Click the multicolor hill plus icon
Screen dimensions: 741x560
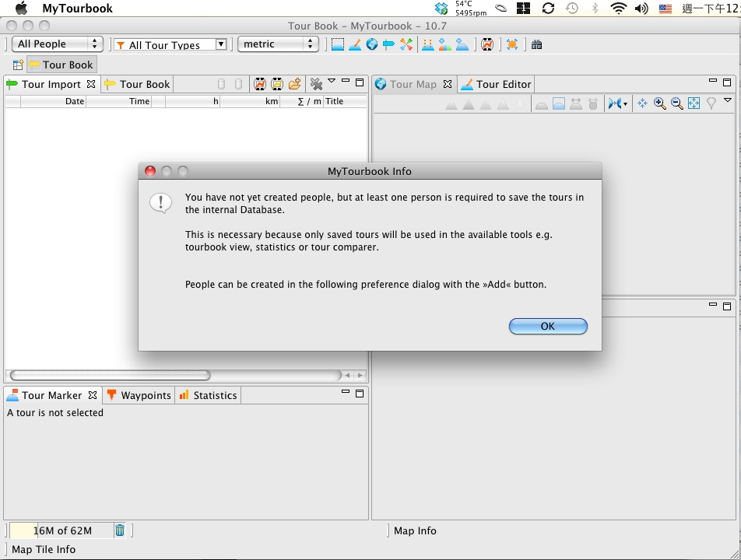click(444, 45)
